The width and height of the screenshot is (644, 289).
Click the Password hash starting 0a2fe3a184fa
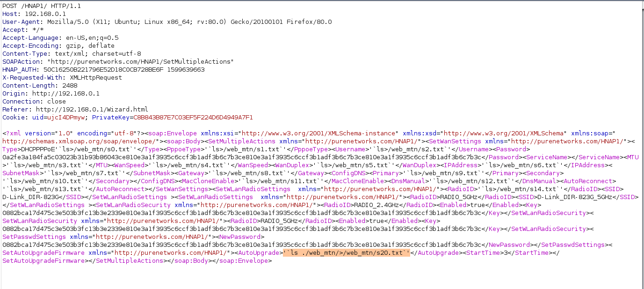(x=242, y=157)
